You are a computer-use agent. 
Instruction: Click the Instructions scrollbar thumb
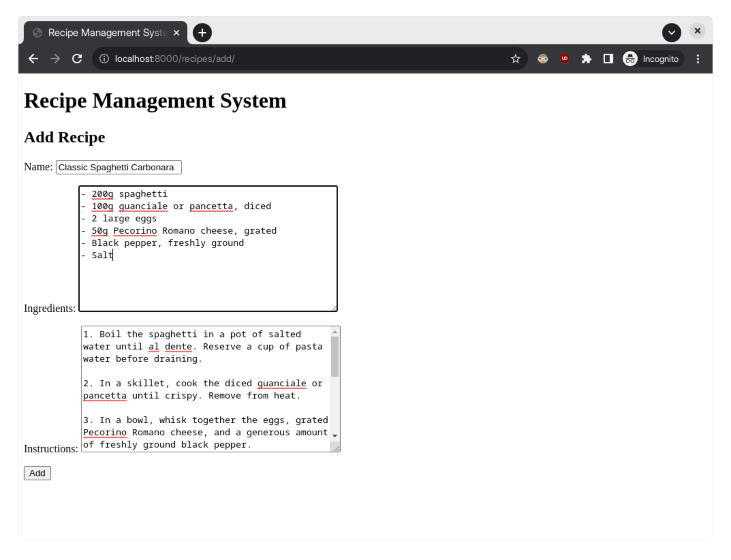tap(335, 357)
